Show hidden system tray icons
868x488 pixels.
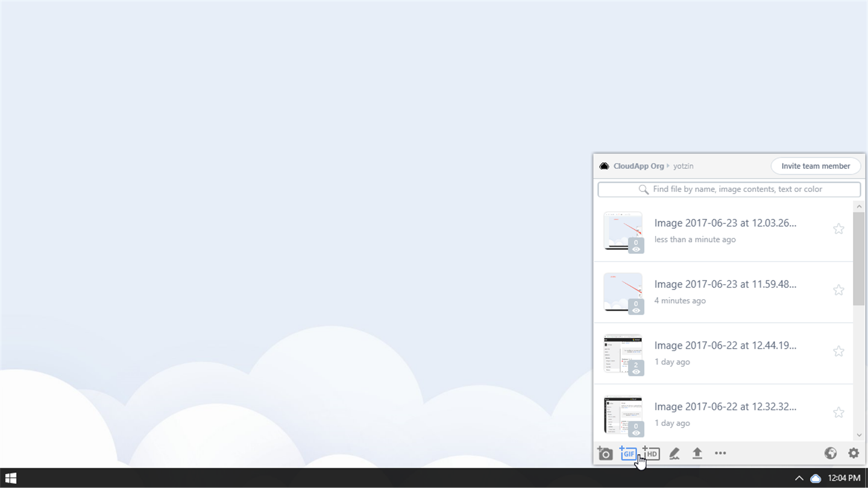(799, 478)
